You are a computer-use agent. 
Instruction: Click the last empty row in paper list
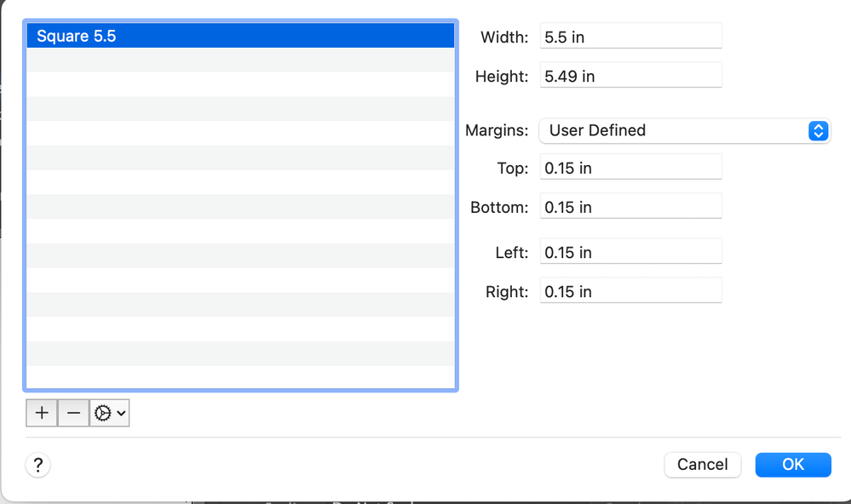(x=241, y=377)
